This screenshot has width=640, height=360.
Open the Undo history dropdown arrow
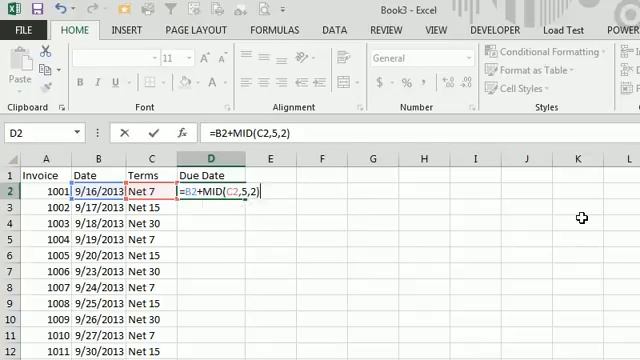point(73,9)
